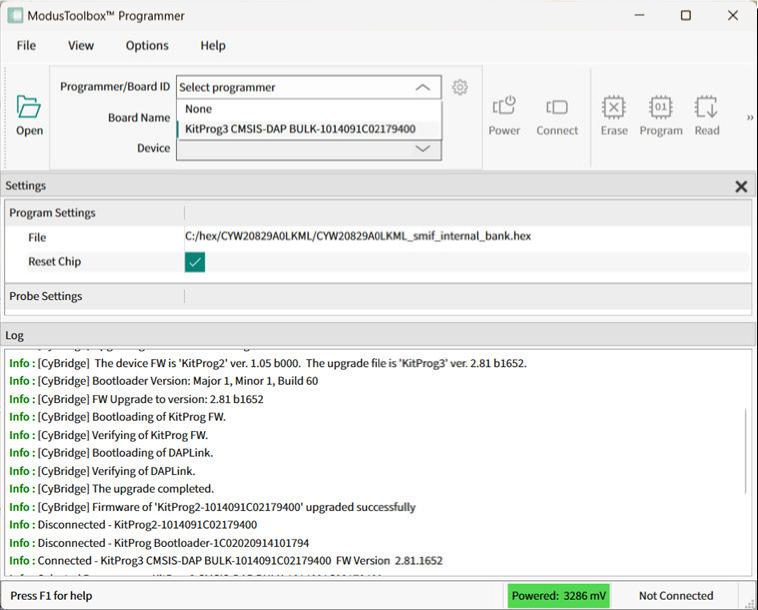758x610 pixels.
Task: Open the File menu
Action: [26, 45]
